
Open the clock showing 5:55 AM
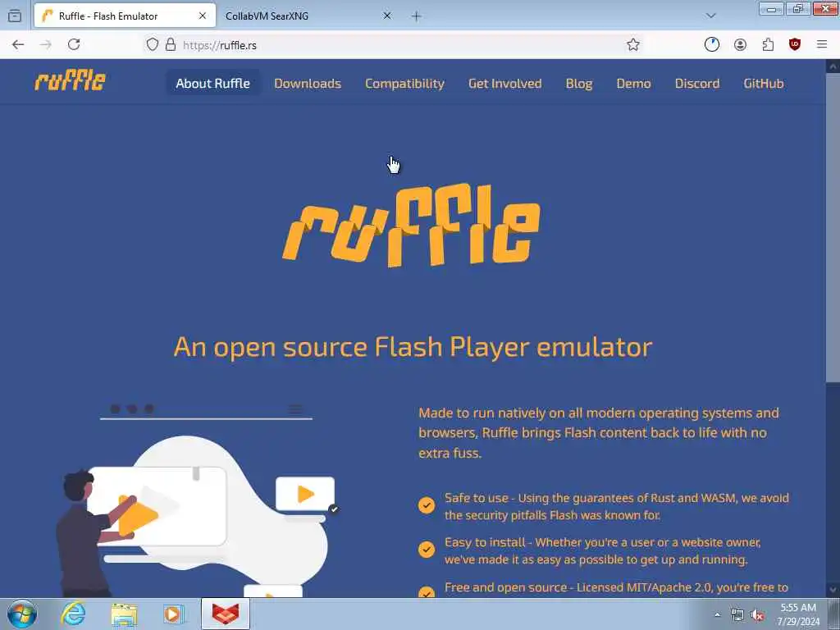tap(798, 614)
